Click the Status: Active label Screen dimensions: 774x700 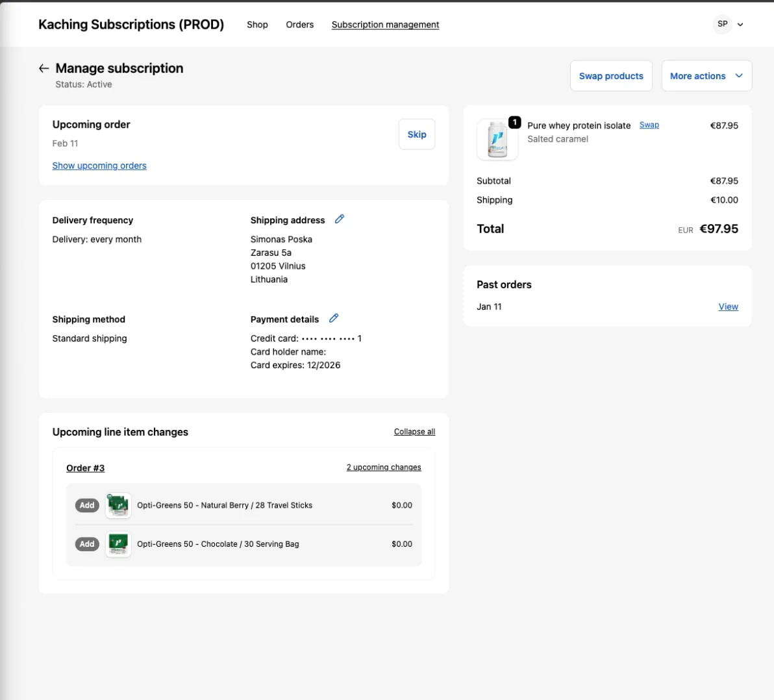tap(83, 84)
